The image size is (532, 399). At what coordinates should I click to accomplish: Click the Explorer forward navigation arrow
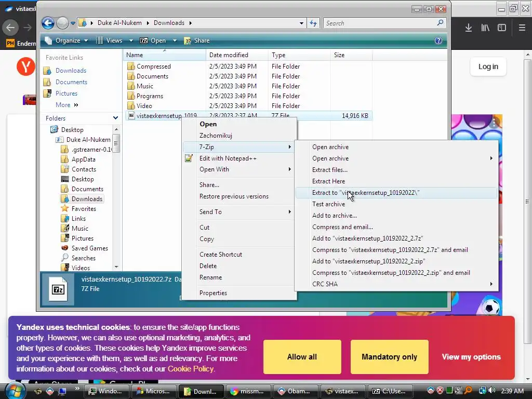[62, 23]
